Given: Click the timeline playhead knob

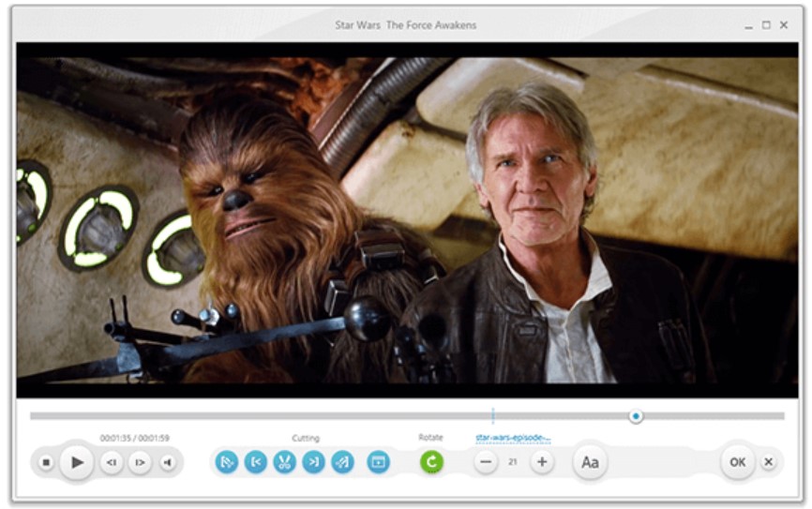Looking at the screenshot, I should pos(636,415).
